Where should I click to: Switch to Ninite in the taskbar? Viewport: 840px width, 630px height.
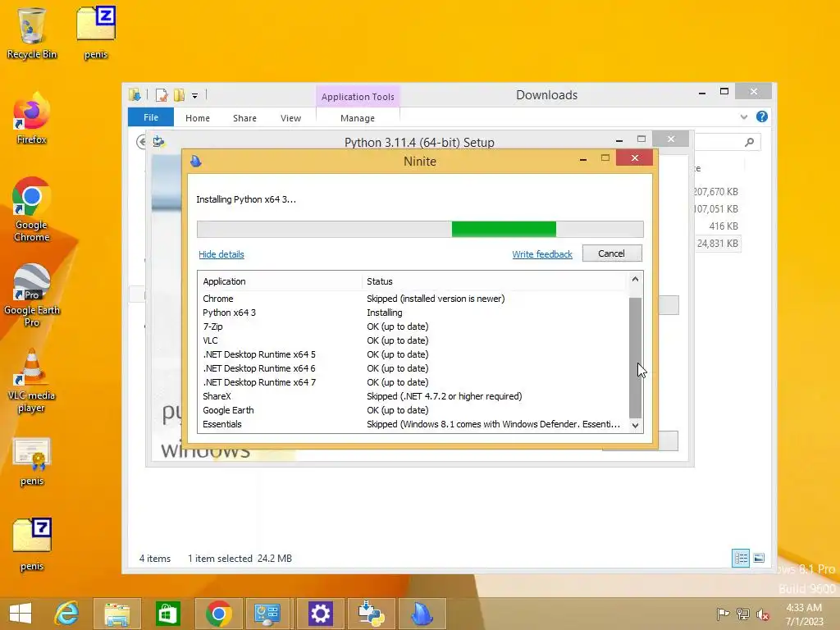coord(422,614)
